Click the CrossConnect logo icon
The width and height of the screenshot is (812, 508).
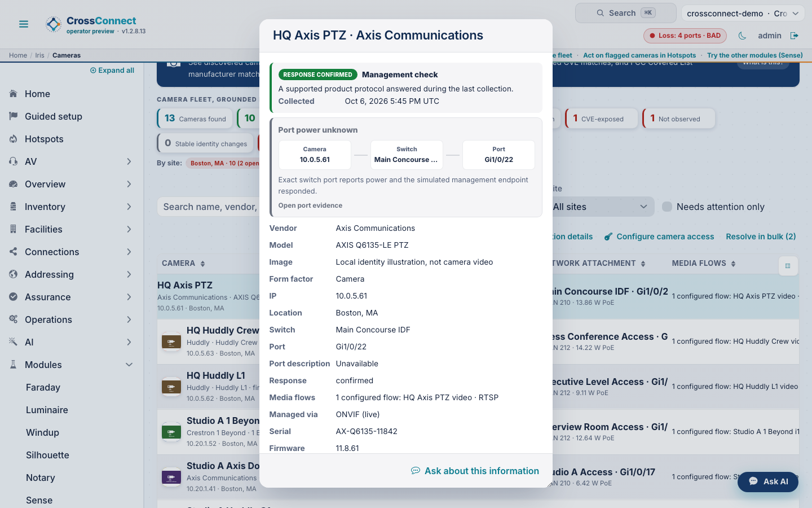[x=54, y=24]
